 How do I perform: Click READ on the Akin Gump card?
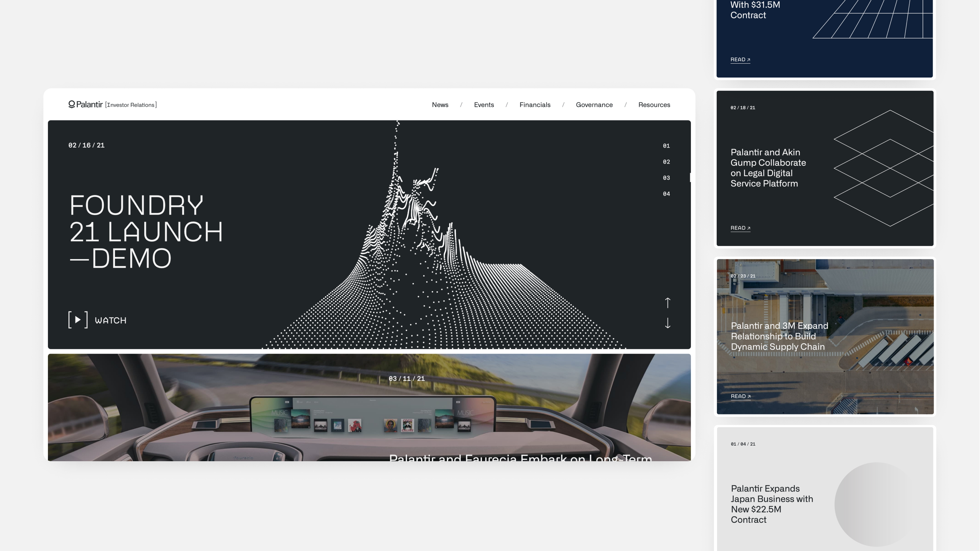[740, 228]
